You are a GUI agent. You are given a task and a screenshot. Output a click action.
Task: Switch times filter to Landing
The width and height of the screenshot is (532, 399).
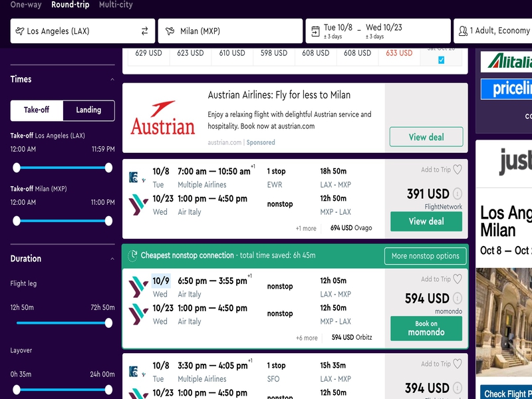tap(88, 110)
